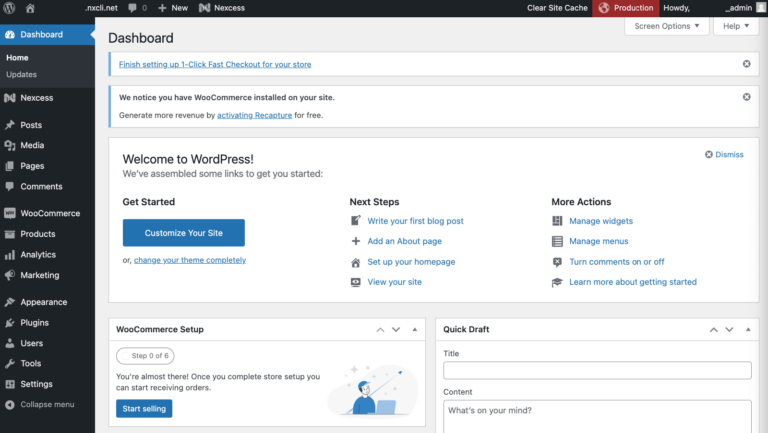Click the monitor icon beside View site
This screenshot has height=433, width=768.
[x=356, y=282]
